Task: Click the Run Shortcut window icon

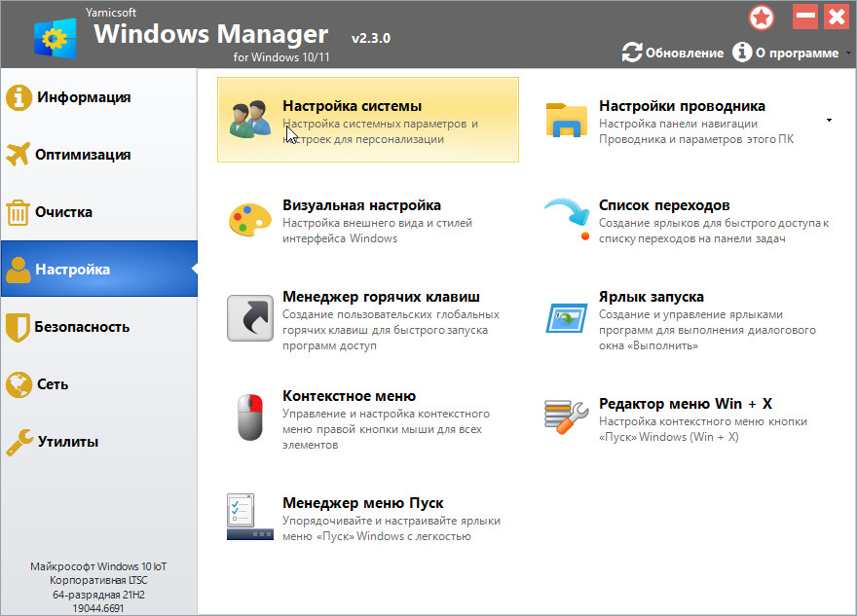Action: pos(566,318)
